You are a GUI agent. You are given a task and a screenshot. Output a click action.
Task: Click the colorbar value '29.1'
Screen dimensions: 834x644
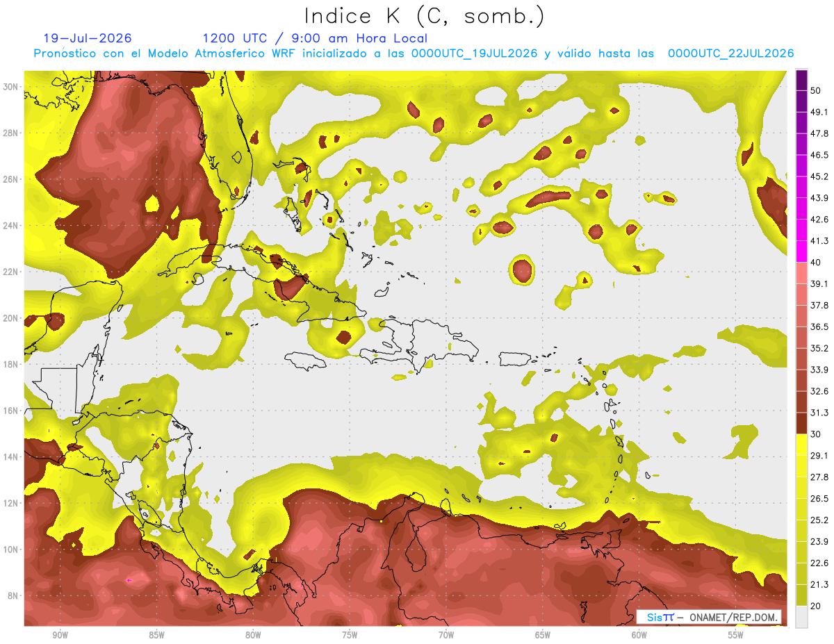[819, 456]
